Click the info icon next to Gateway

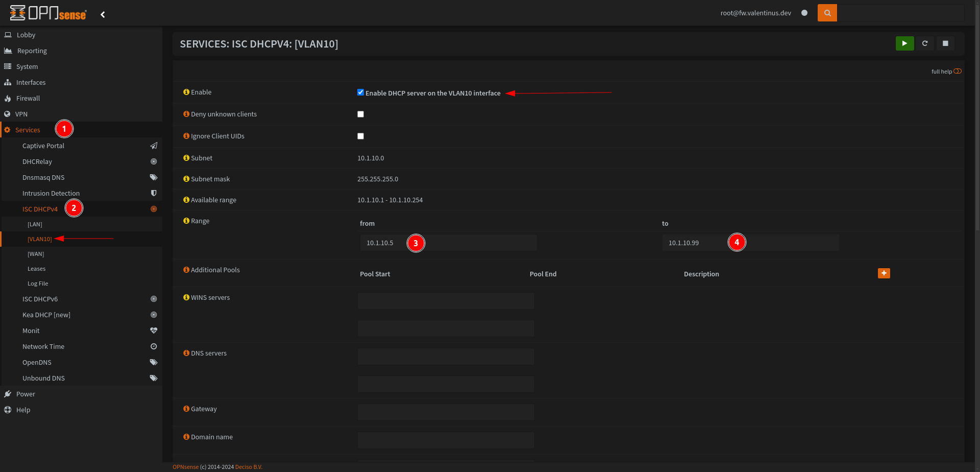pos(186,409)
